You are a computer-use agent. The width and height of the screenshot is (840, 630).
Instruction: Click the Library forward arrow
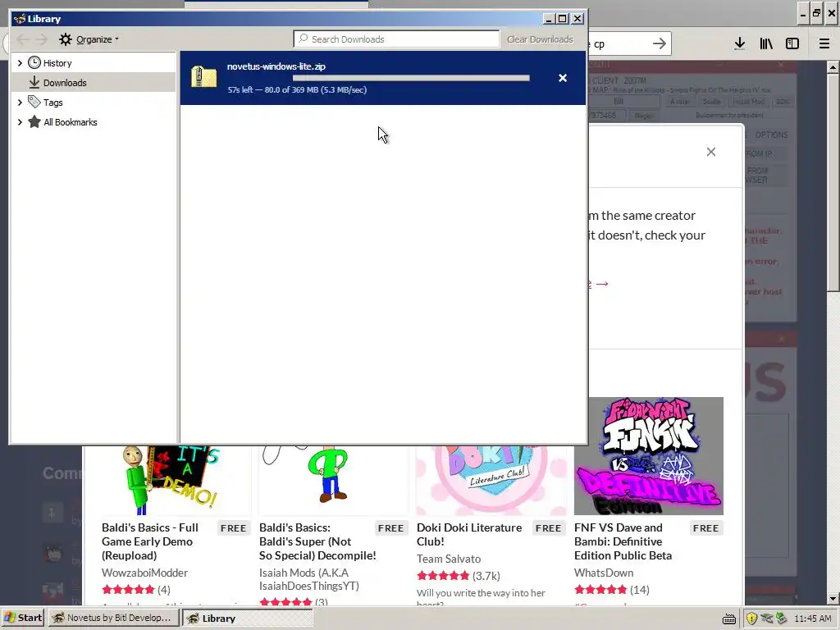pyautogui.click(x=42, y=39)
